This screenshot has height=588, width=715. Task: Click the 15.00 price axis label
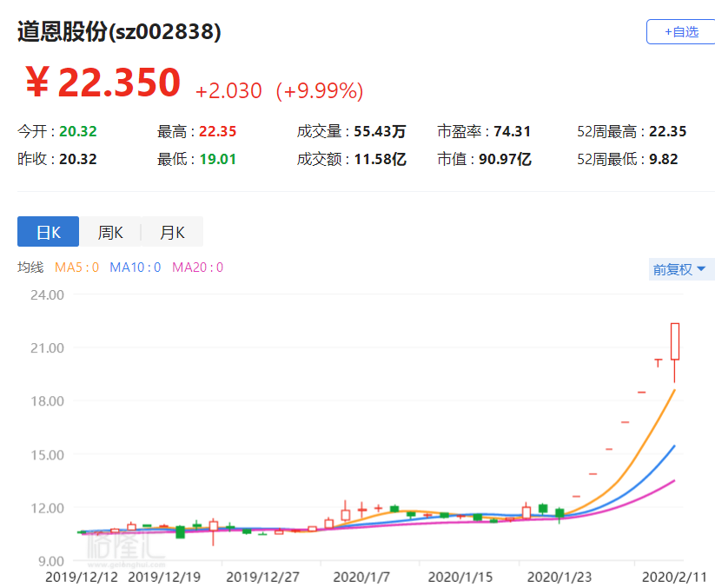point(47,455)
